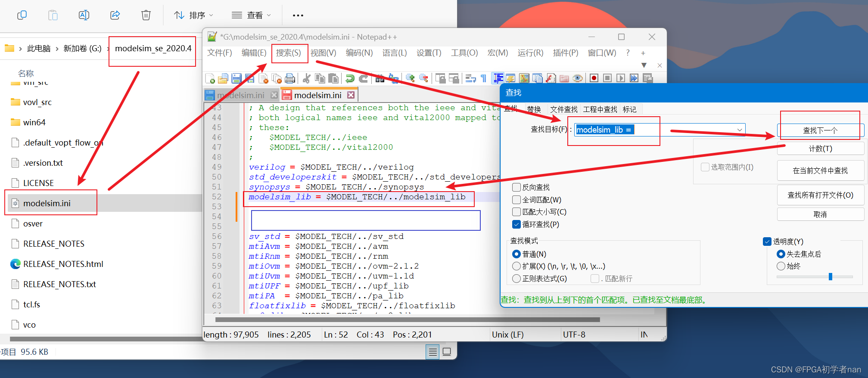Click the Undo green arrow icon
868x378 pixels.
click(x=350, y=78)
